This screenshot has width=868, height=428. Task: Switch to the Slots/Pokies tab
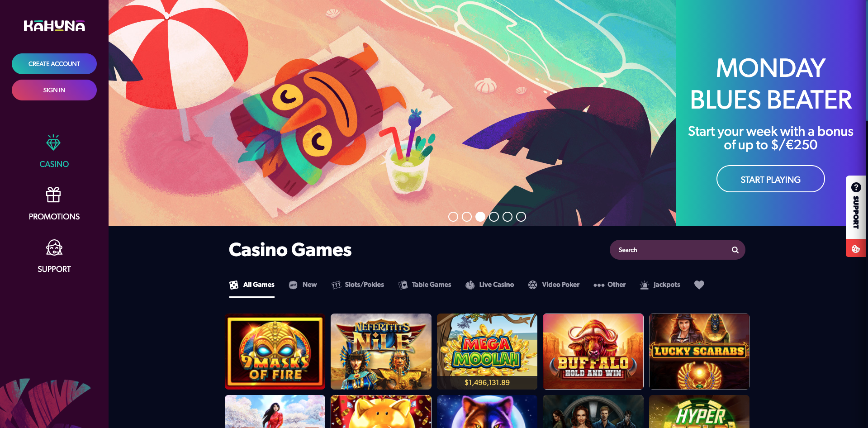(x=357, y=285)
